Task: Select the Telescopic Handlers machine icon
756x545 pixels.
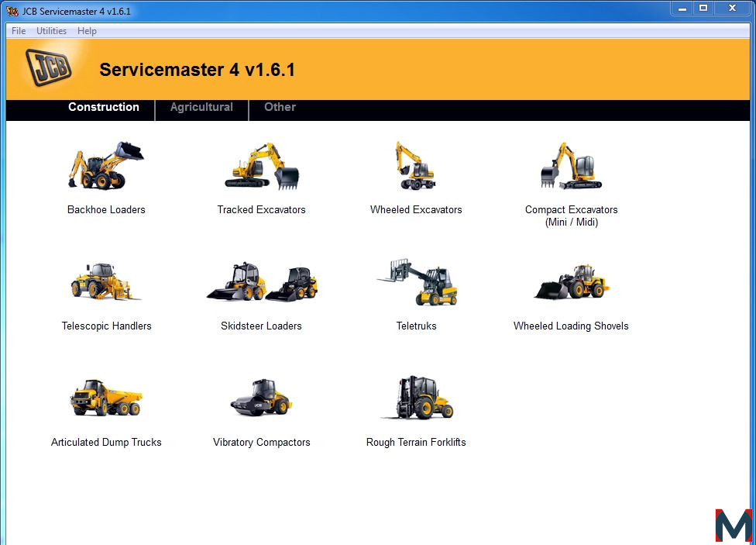Action: coord(105,281)
